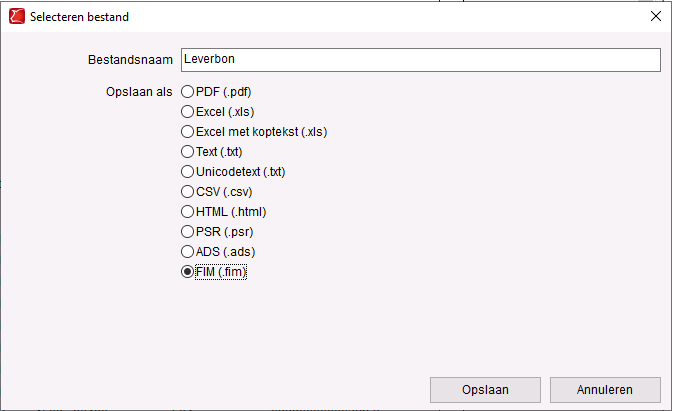The image size is (673, 411).
Task: Click the selected FIM (.fim) radio circle
Action: point(187,272)
